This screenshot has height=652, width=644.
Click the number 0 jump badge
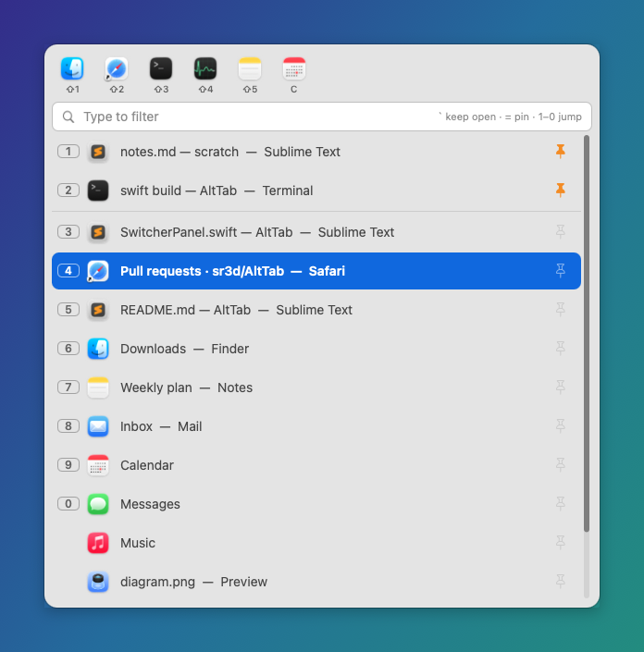click(68, 503)
